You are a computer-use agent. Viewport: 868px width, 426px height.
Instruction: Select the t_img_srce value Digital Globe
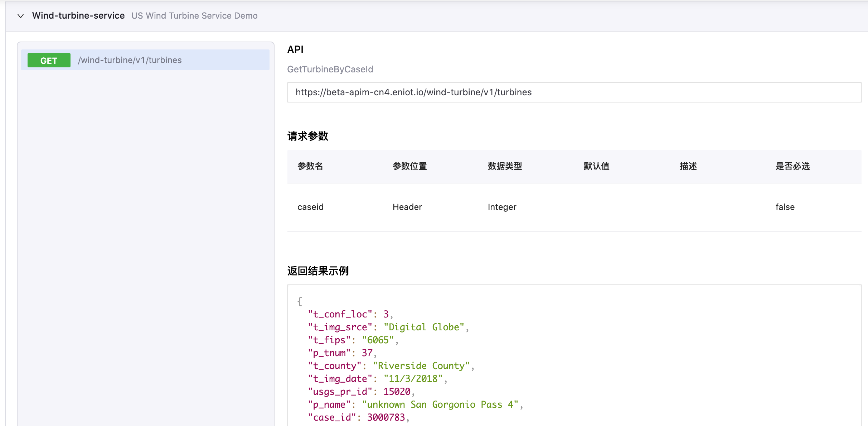424,327
